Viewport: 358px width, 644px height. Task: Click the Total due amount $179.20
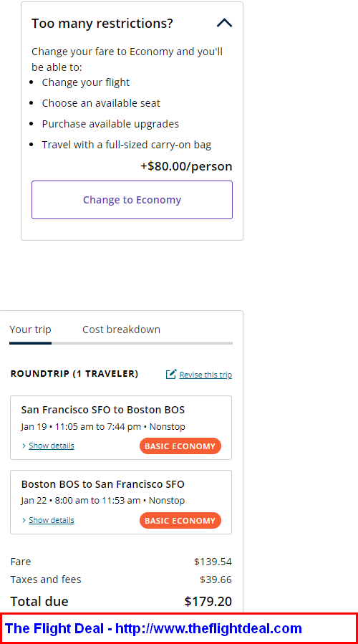(x=208, y=601)
